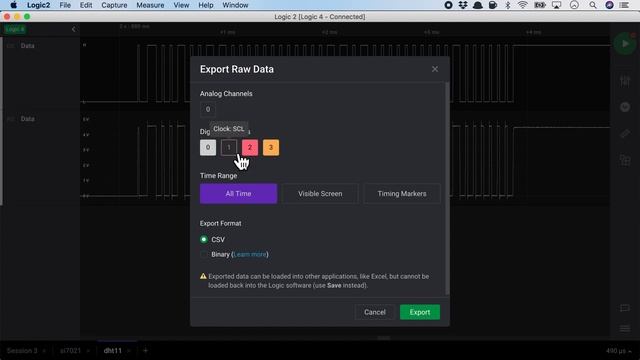Toggle analog channel 0
Screen dimensions: 640x360
click(208, 109)
